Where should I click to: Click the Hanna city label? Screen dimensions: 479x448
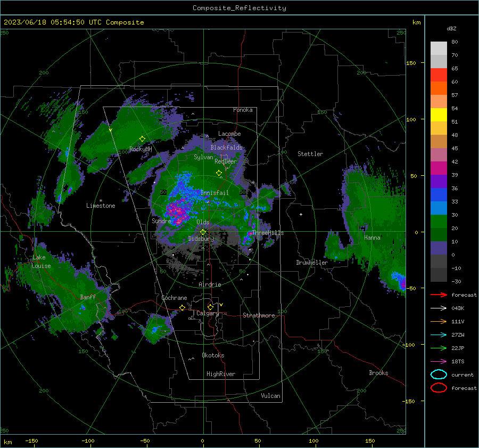[x=372, y=238]
